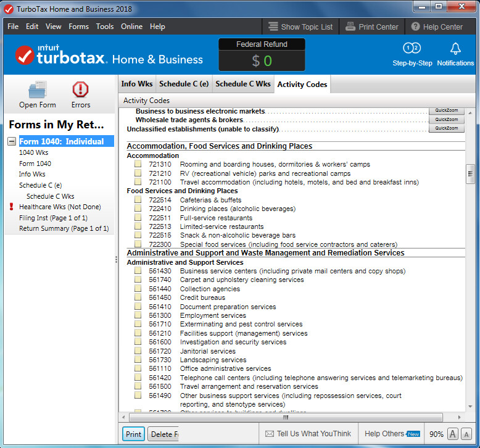
Task: Click the TurboTax checkmark logo
Action: [x=25, y=56]
